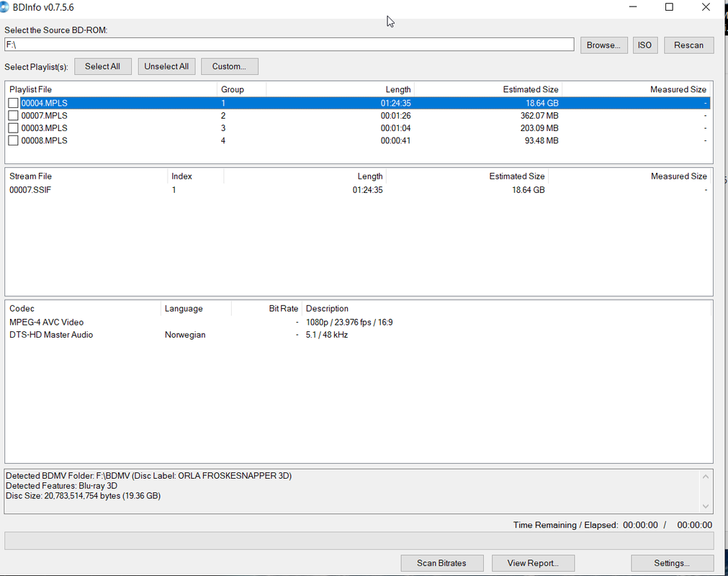Click the Bit Rate column header
Viewport: 728px width, 576px height.
pos(266,309)
